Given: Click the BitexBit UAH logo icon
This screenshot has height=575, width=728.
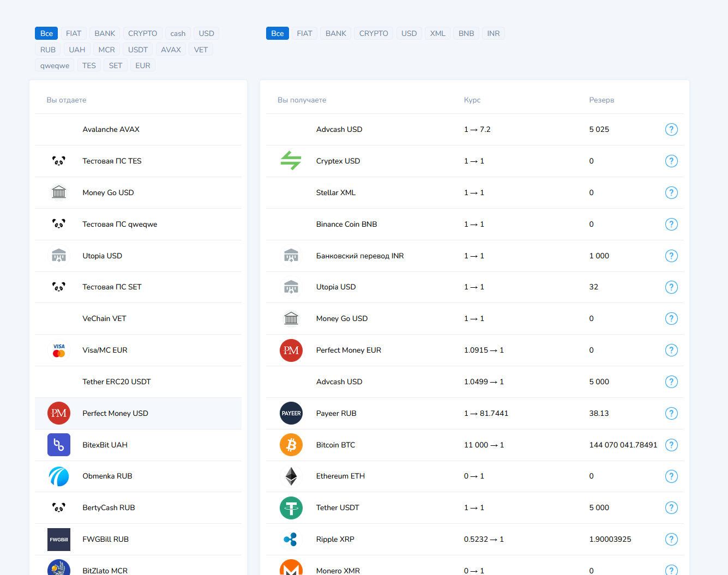Looking at the screenshot, I should 59,445.
